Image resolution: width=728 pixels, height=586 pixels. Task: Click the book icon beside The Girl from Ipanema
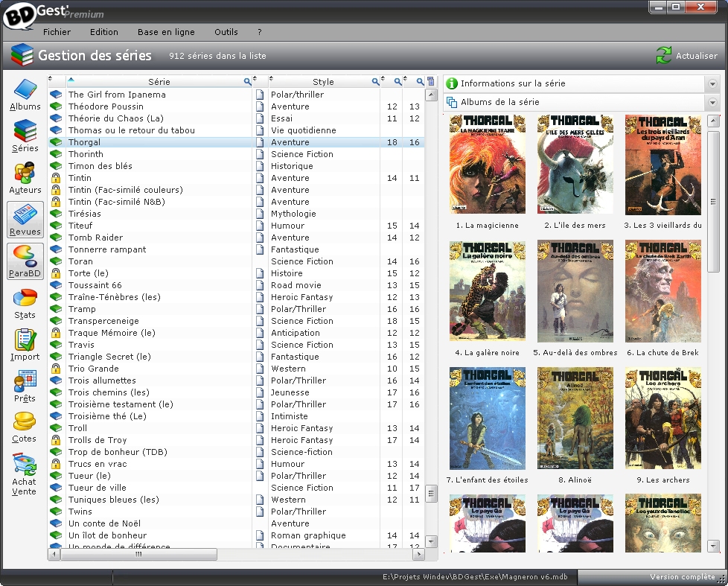56,95
